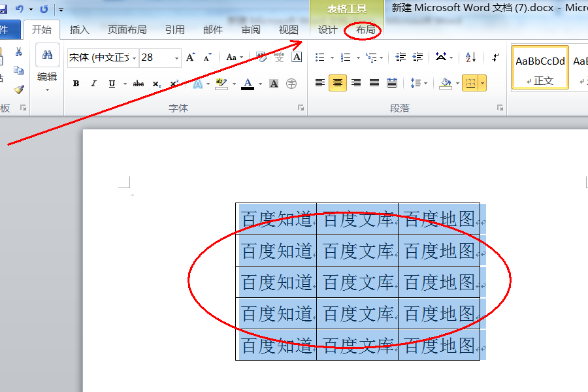
Task: Toggle superscript formatting
Action: (x=174, y=83)
